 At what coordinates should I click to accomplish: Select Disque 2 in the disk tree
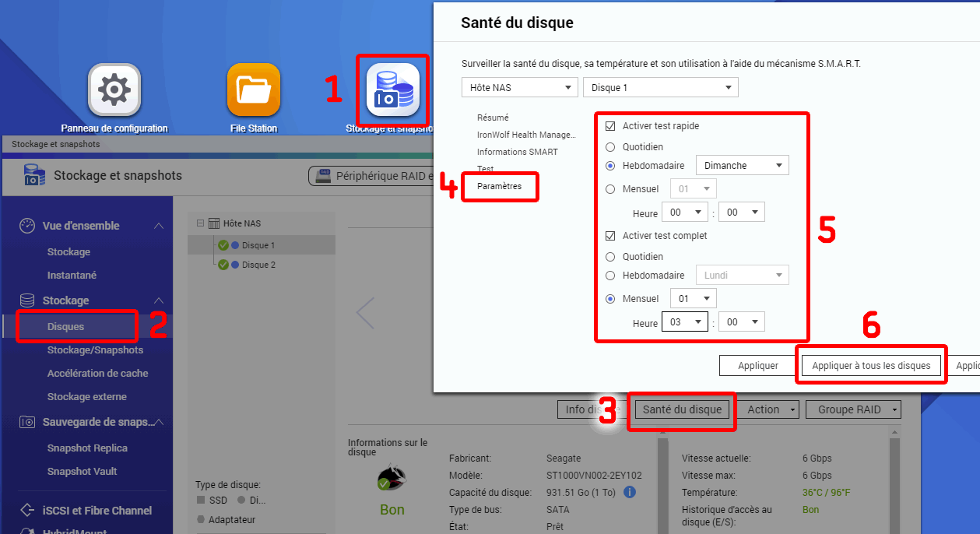pyautogui.click(x=258, y=265)
